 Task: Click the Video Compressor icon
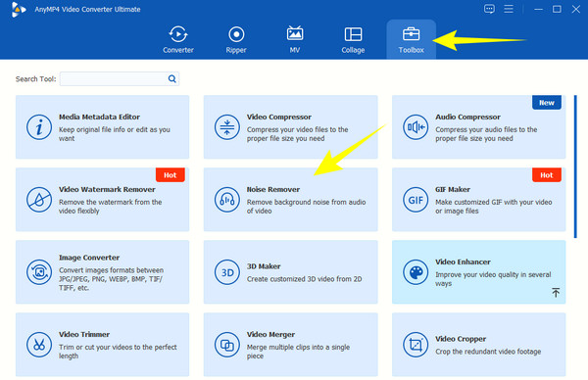click(x=227, y=127)
